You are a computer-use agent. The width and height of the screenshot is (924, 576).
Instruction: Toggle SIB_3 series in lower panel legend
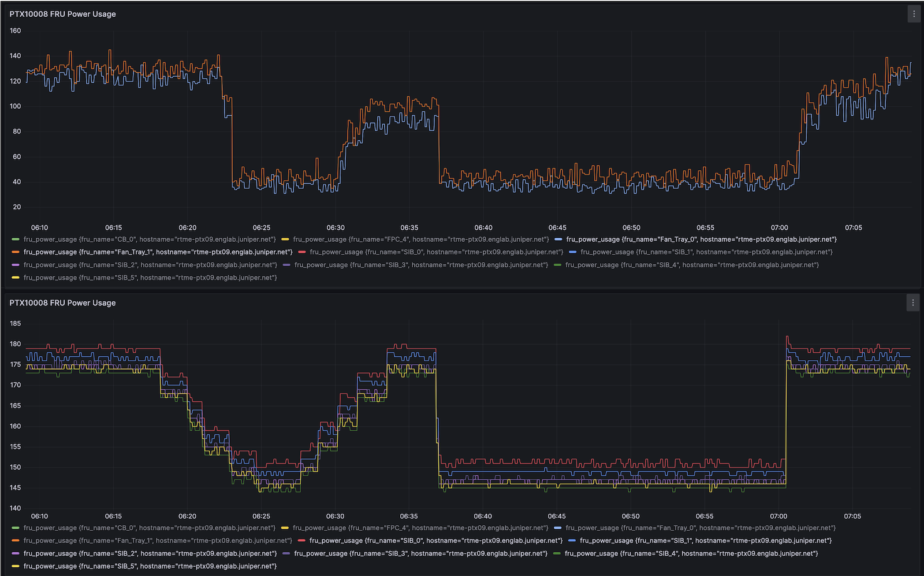(x=420, y=553)
